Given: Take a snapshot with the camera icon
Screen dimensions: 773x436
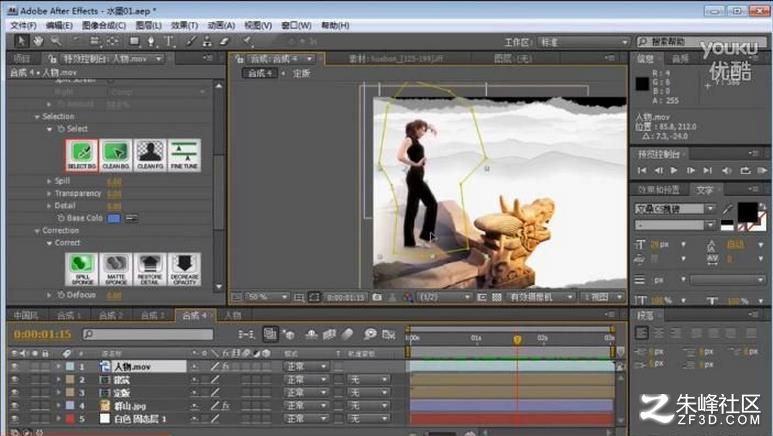Looking at the screenshot, I should click(377, 297).
